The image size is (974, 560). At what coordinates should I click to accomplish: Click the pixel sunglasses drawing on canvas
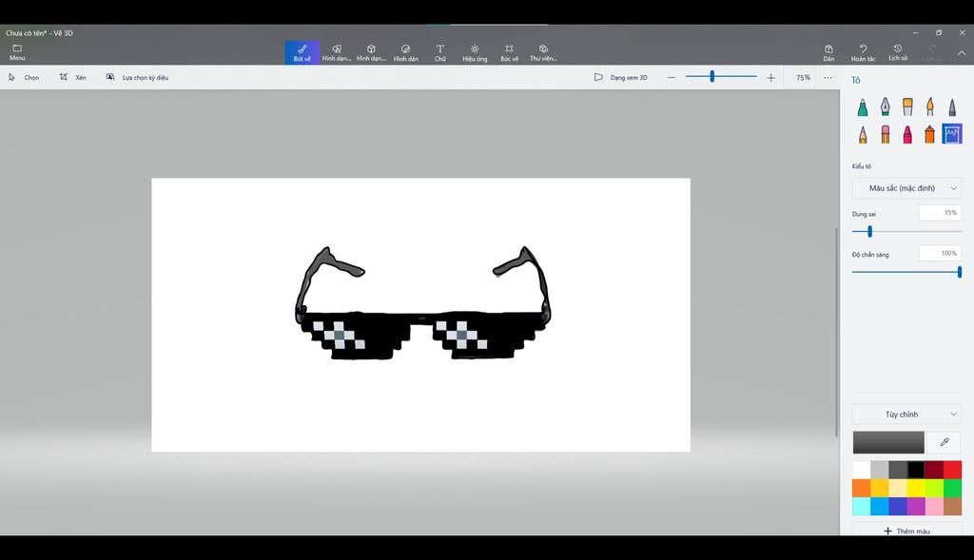[x=422, y=303]
